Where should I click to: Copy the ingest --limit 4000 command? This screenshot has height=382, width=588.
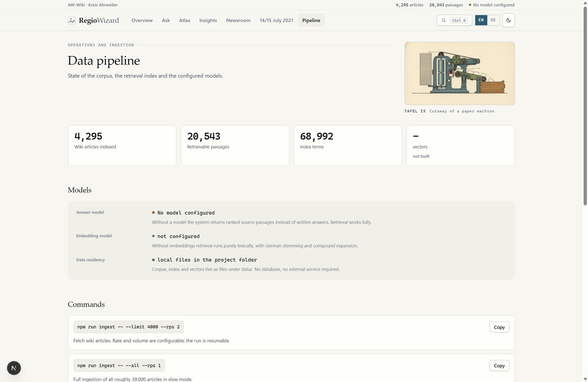499,327
